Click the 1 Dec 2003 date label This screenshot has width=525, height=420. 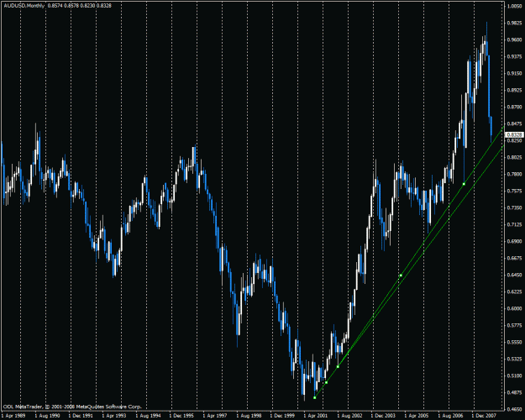point(384,416)
